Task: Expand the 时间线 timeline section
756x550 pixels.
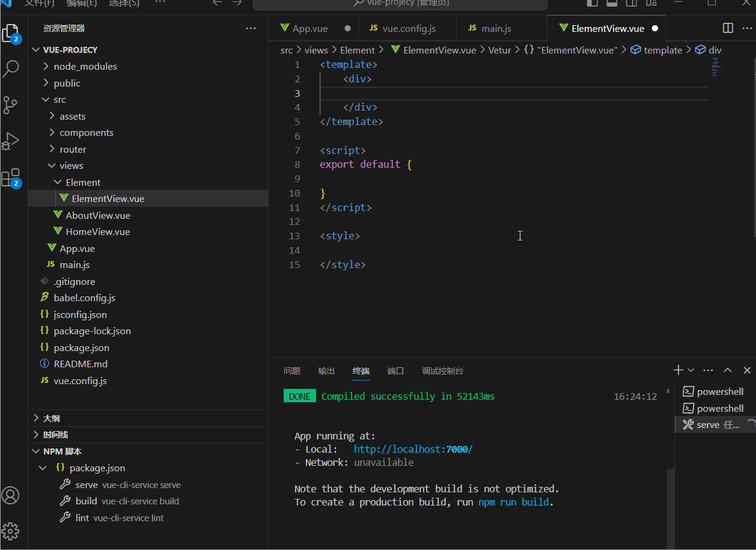Action: (x=148, y=435)
